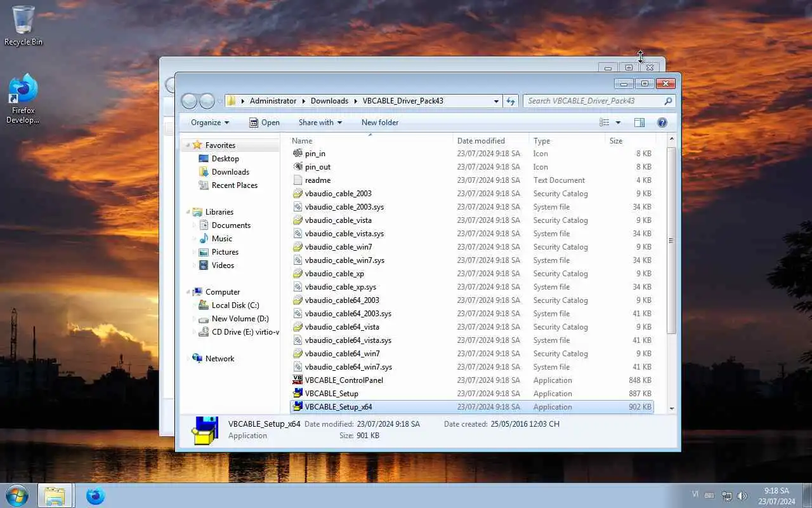Open the Pictures library
812x508 pixels.
pyautogui.click(x=225, y=252)
